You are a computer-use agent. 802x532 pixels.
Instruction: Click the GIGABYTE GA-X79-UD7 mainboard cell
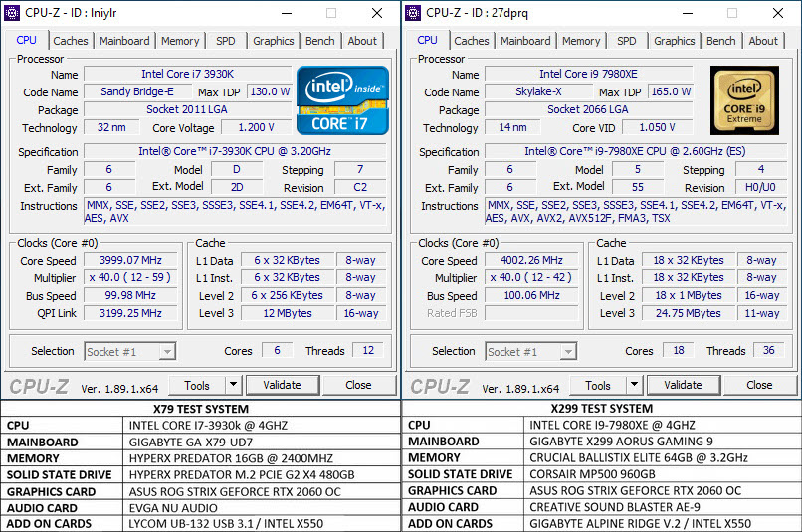262,443
